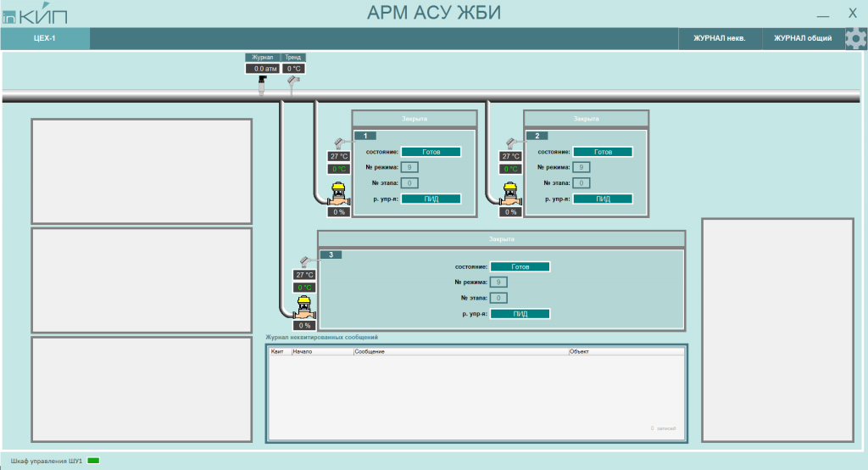Click the Начало column header
The width and height of the screenshot is (868, 470).
(x=322, y=351)
